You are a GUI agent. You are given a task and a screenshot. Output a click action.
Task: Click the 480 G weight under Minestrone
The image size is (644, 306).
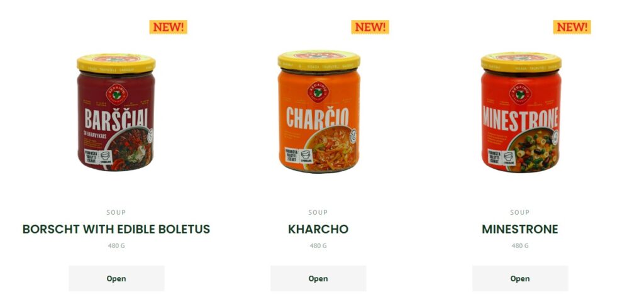[520, 246]
